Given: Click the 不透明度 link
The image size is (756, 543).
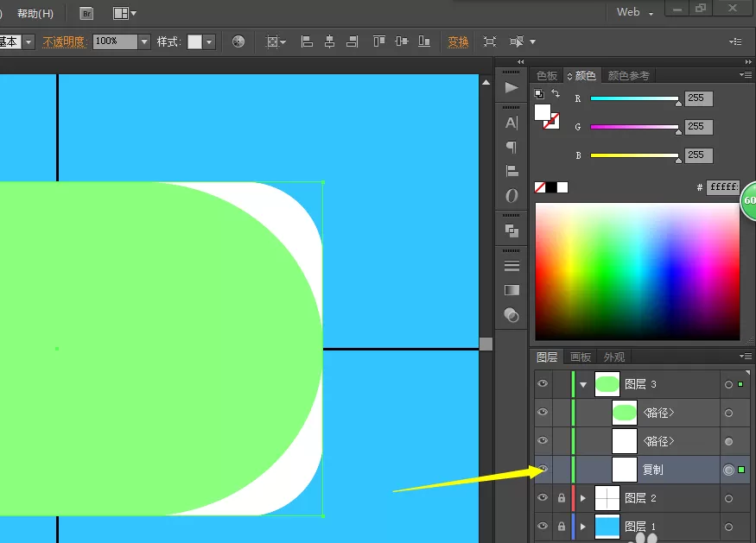Looking at the screenshot, I should [64, 42].
